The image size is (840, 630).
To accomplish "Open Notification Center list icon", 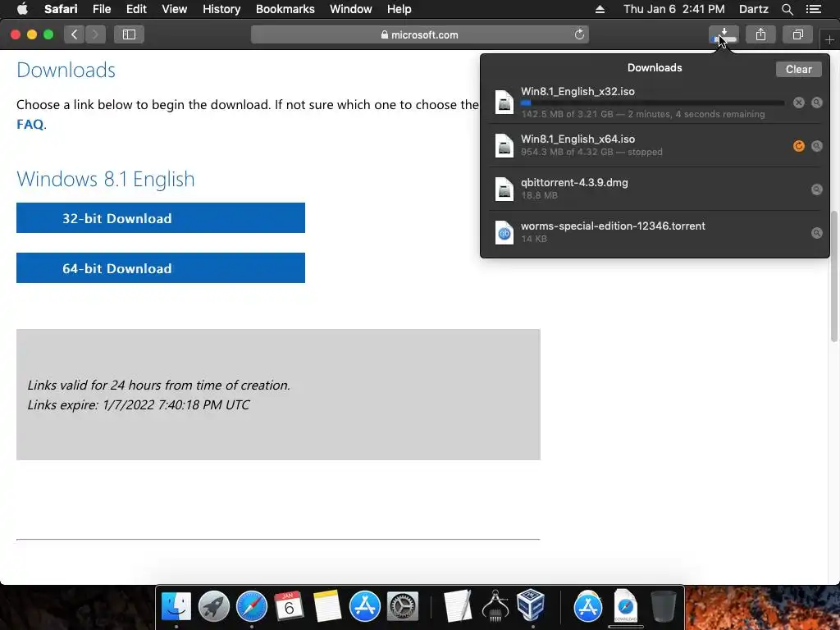I will point(813,9).
